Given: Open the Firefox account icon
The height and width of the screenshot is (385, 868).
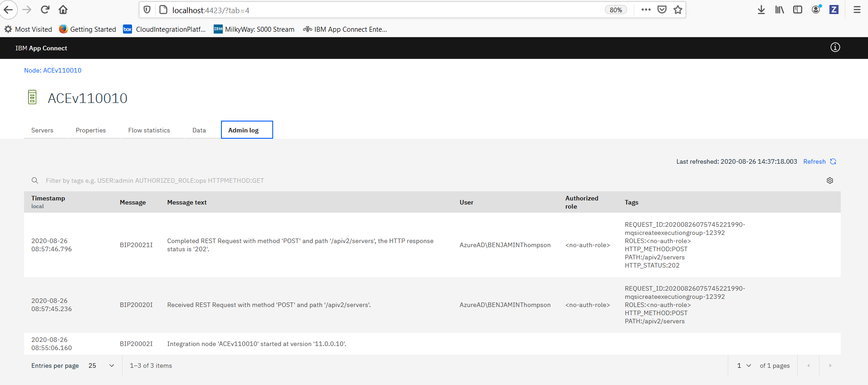Looking at the screenshot, I should (x=816, y=10).
